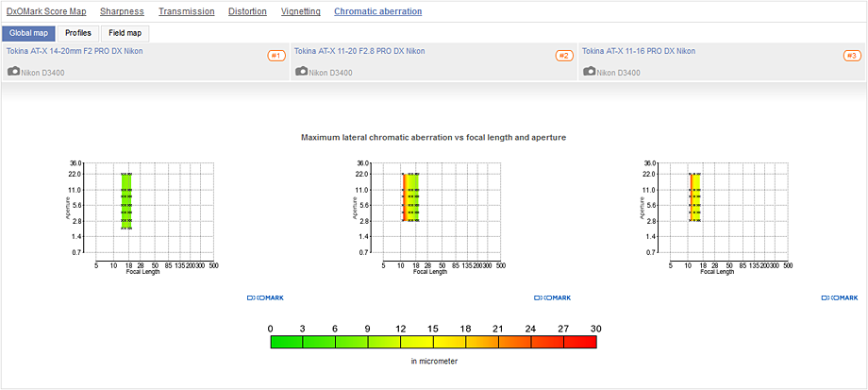
Task: Switch to Profiles view
Action: click(78, 33)
